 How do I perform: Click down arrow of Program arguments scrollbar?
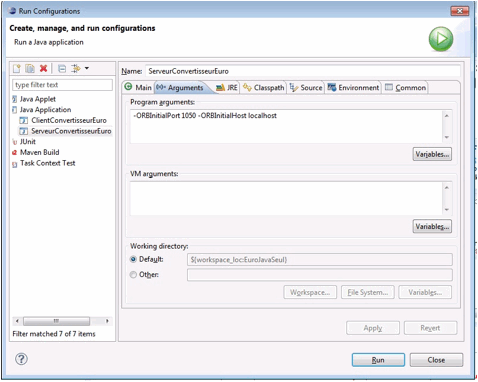tap(447, 137)
